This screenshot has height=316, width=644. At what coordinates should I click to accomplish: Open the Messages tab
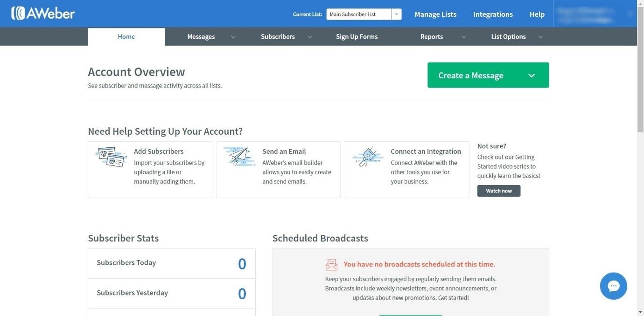pos(201,36)
